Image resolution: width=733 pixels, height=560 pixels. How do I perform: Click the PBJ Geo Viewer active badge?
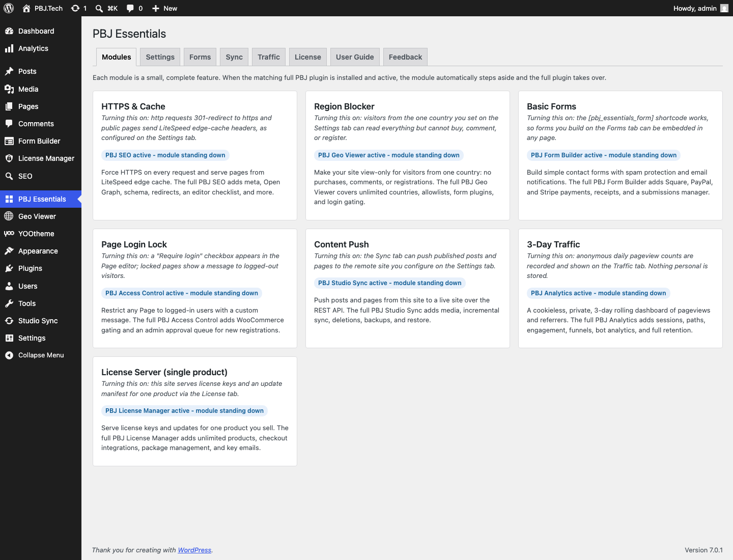pyautogui.click(x=389, y=155)
